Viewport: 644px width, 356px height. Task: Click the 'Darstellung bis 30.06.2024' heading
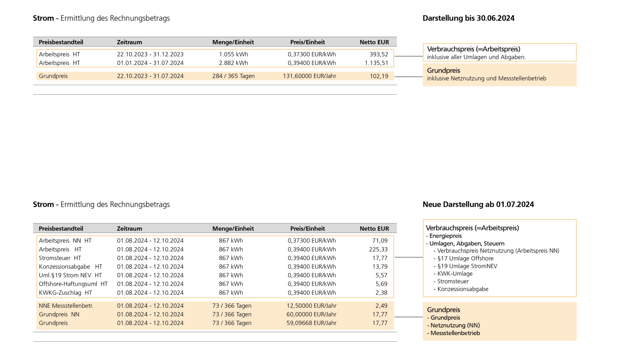point(468,18)
